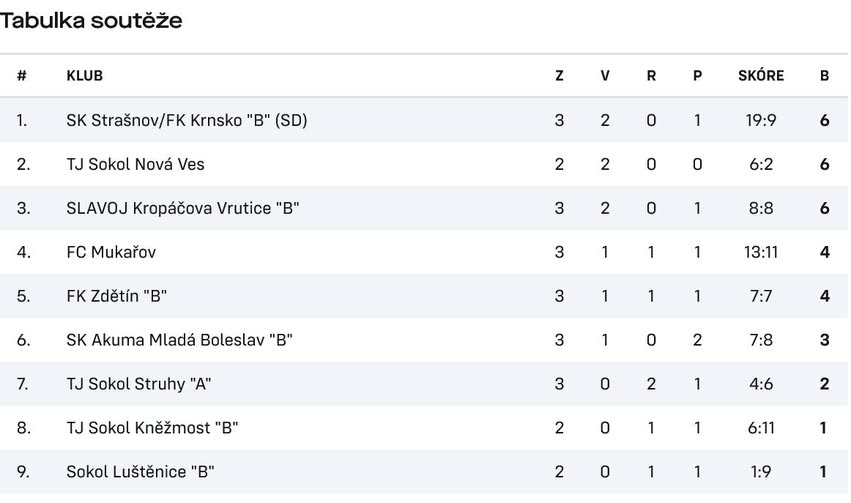Image resolution: width=851 pixels, height=503 pixels.
Task: Click the P losses column header
Action: [697, 76]
